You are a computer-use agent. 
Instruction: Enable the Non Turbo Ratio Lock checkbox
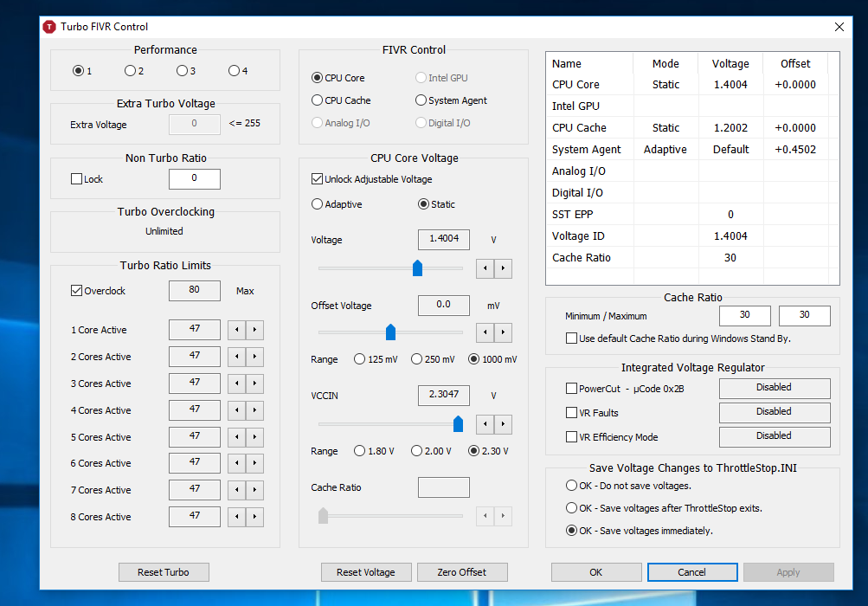click(x=76, y=179)
